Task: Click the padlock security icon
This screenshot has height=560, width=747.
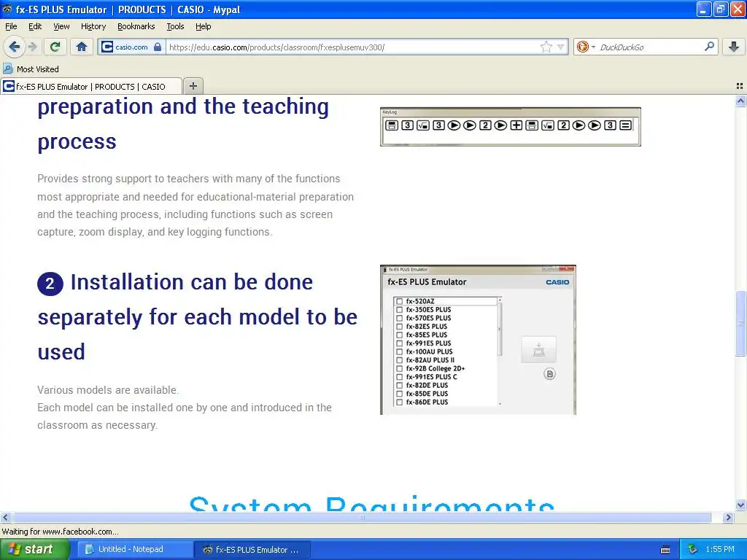Action: (x=158, y=47)
